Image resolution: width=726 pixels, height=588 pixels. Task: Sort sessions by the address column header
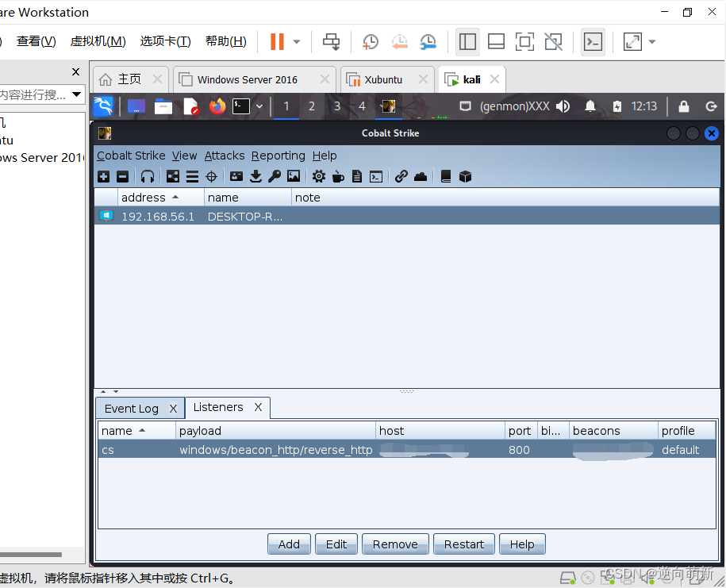coord(160,198)
